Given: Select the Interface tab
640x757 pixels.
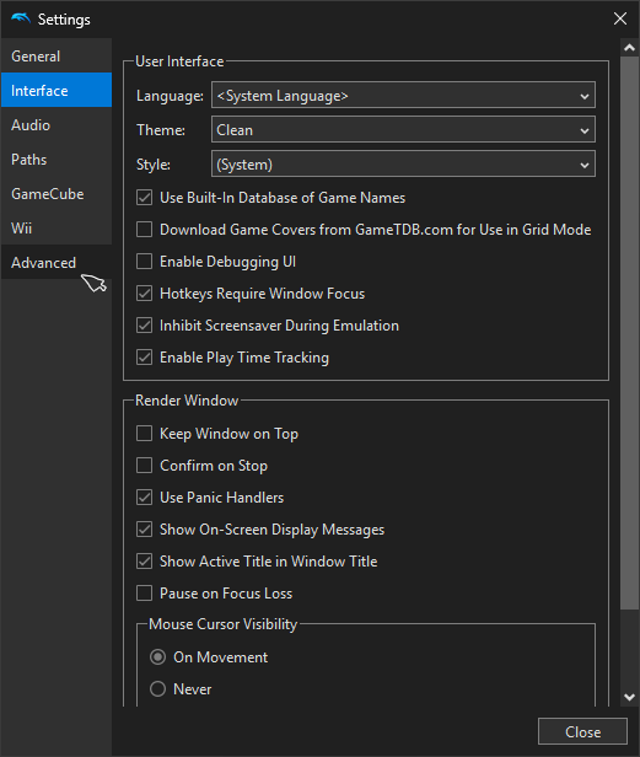Looking at the screenshot, I should 56,90.
